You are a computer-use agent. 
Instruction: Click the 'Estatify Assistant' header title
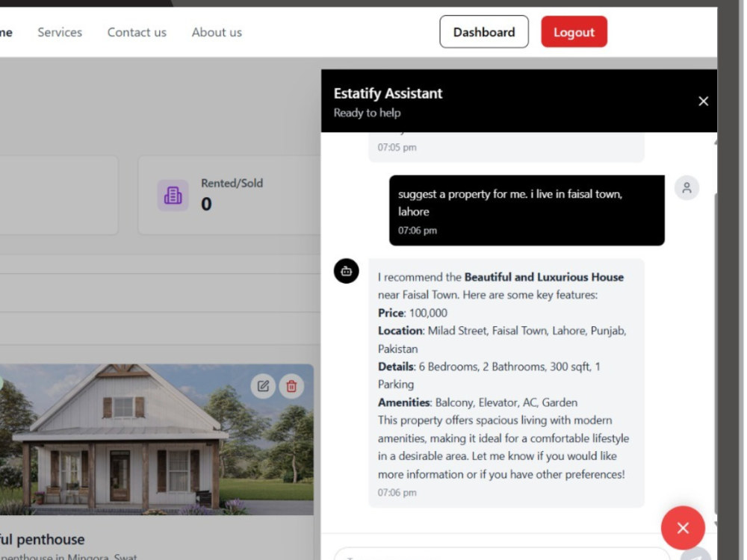point(388,93)
